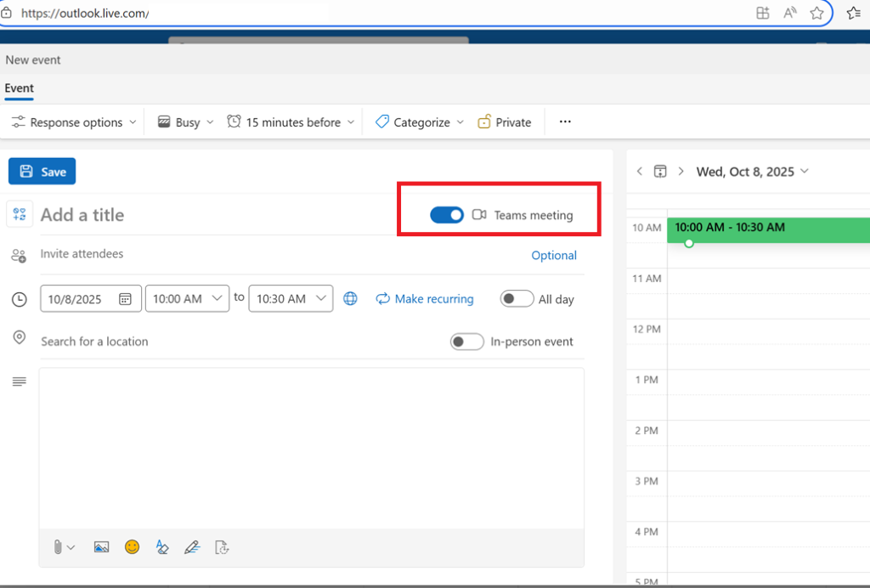Viewport: 870px width, 588px height.
Task: Go to the previous day arrow
Action: pos(640,172)
